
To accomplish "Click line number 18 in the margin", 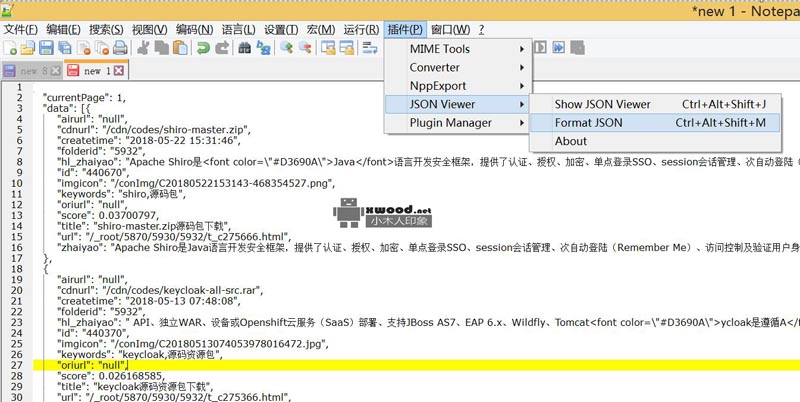I will pyautogui.click(x=16, y=269).
